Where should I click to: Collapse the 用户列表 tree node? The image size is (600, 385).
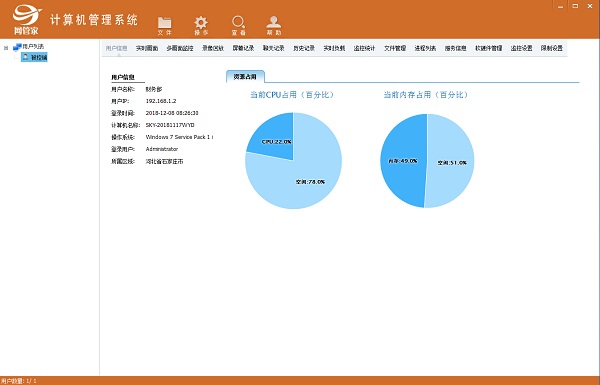[6, 48]
